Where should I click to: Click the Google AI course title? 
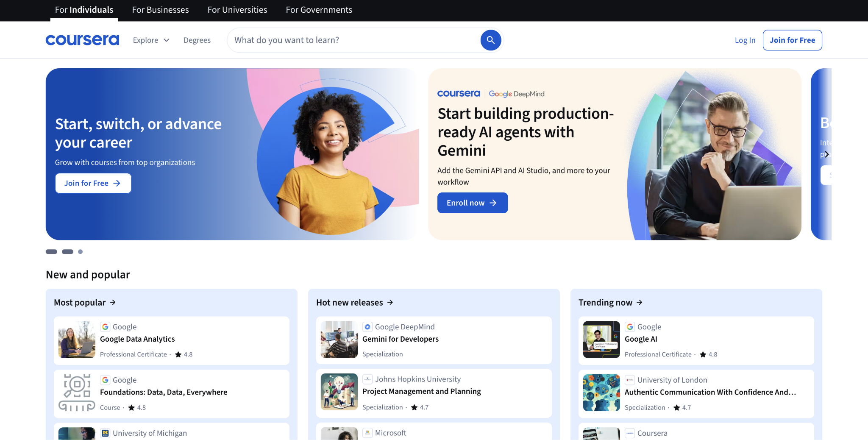click(641, 339)
